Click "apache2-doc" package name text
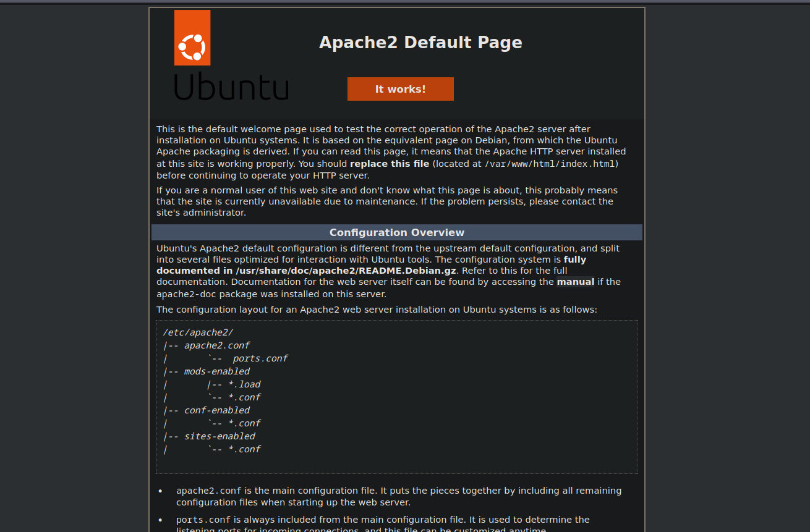This screenshot has width=810, height=532. [x=187, y=294]
